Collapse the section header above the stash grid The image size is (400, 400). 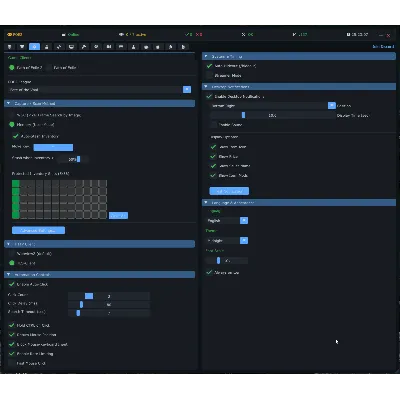tap(100, 103)
